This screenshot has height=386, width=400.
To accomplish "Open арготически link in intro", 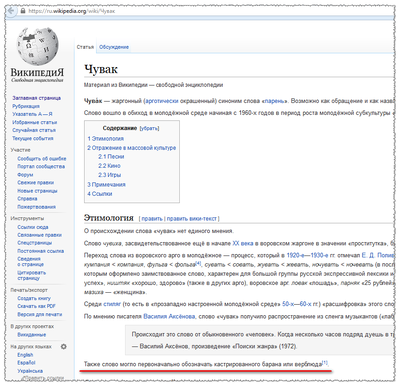I will pyautogui.click(x=162, y=101).
